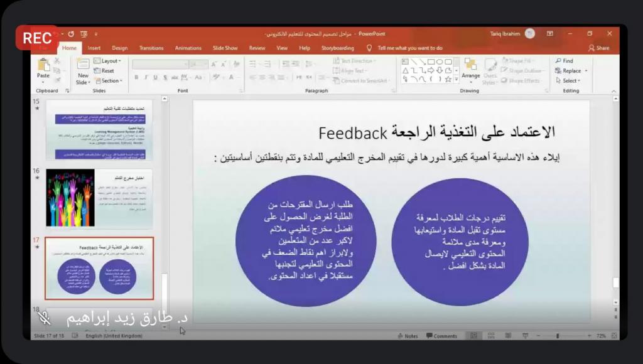The height and width of the screenshot is (364, 643).
Task: Select slide 16 thumbnail with colorful hands
Action: (99, 198)
